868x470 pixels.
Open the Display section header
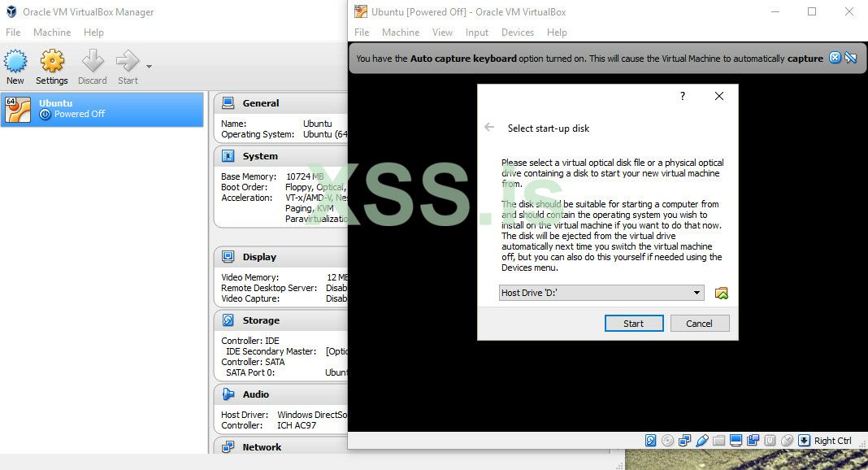(x=259, y=258)
